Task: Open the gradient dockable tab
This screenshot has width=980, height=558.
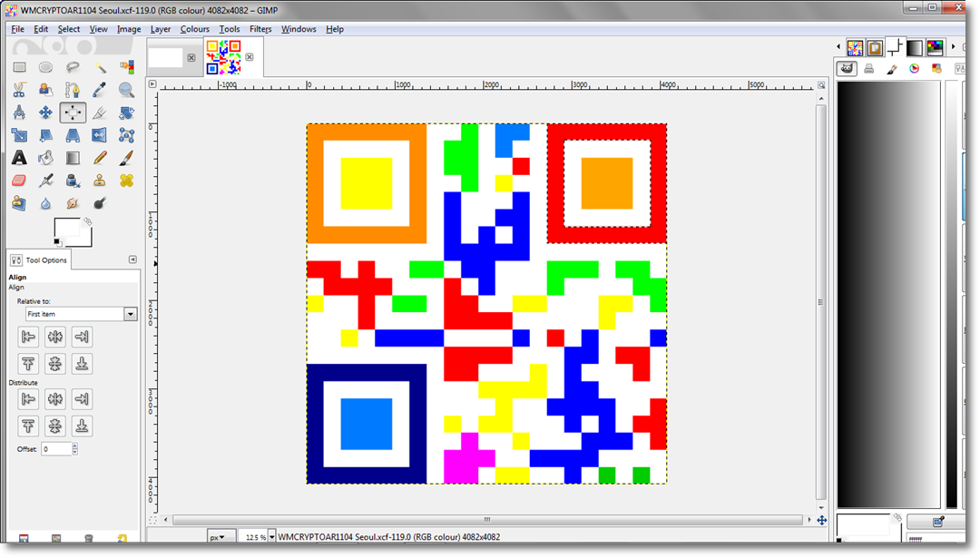Action: pos(915,47)
